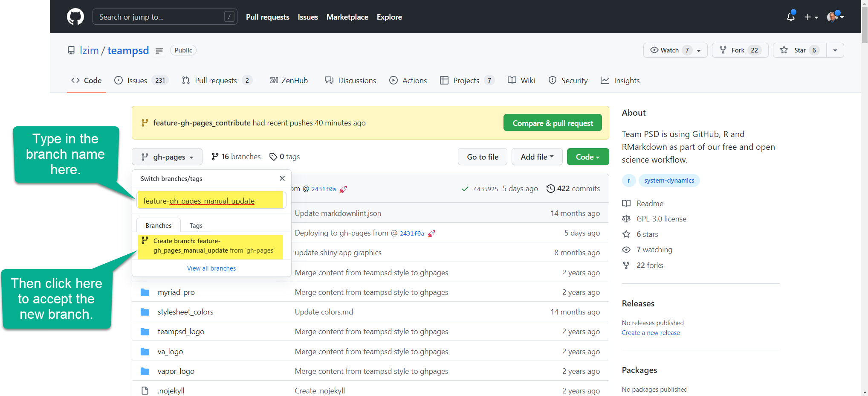868x396 pixels.
Task: Click the green checkmark status icon
Action: (465, 189)
